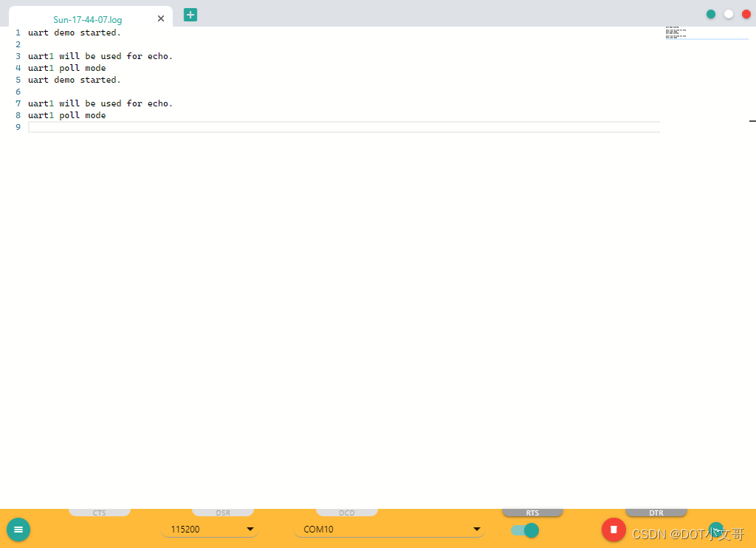Click "uart1 will be used for echo." line 7
Screen dimensions: 756x548
100,103
